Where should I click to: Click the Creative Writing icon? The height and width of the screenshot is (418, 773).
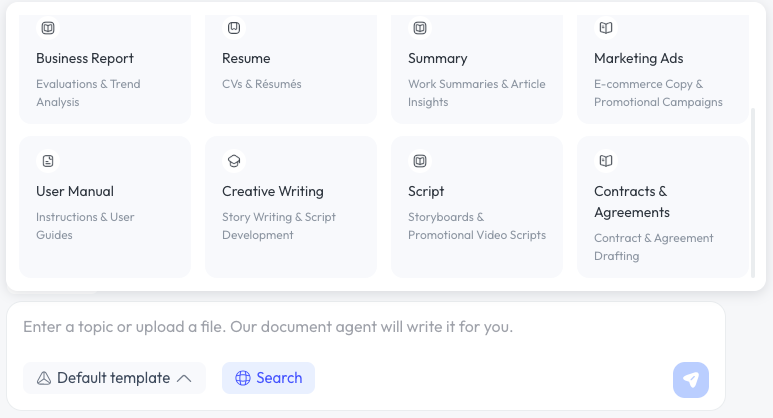[x=234, y=161]
